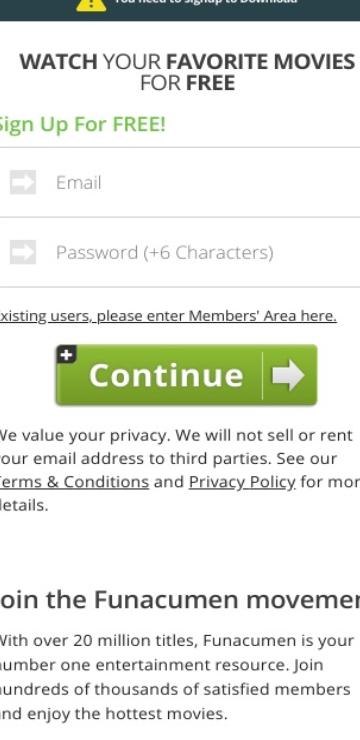Click the 'enjoy the hottest movies' line
Image resolution: width=360 pixels, height=740 pixels.
tap(114, 714)
